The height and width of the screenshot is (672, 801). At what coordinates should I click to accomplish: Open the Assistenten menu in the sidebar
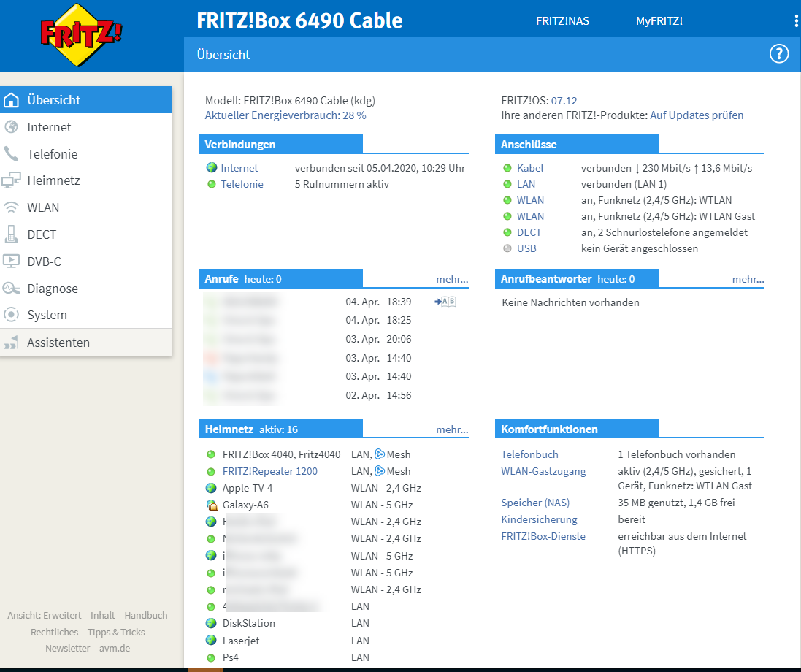86,343
